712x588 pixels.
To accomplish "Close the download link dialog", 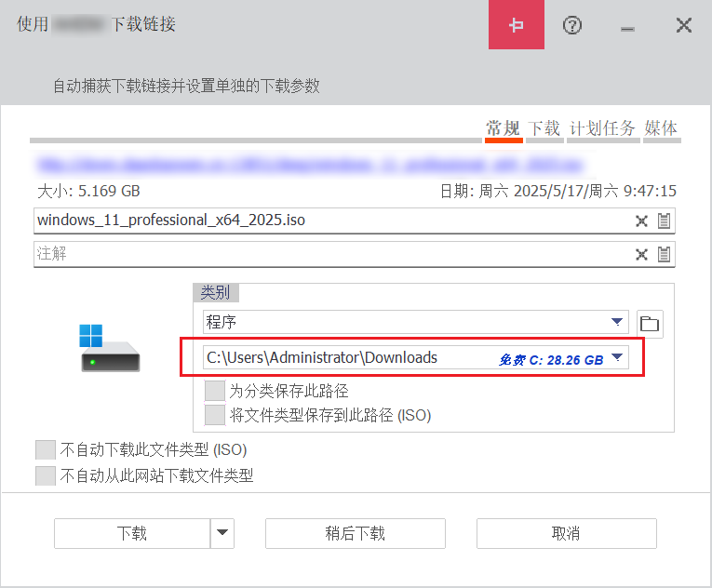I will tap(684, 25).
